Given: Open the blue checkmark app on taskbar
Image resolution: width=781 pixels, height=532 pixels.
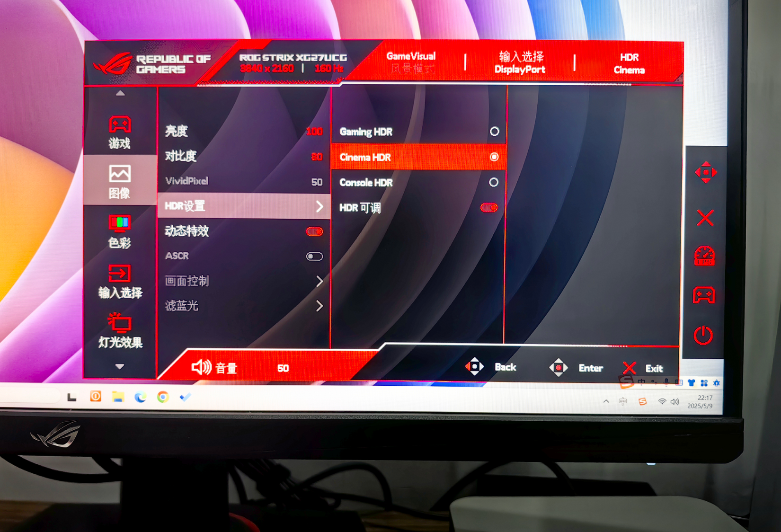Looking at the screenshot, I should tap(185, 397).
